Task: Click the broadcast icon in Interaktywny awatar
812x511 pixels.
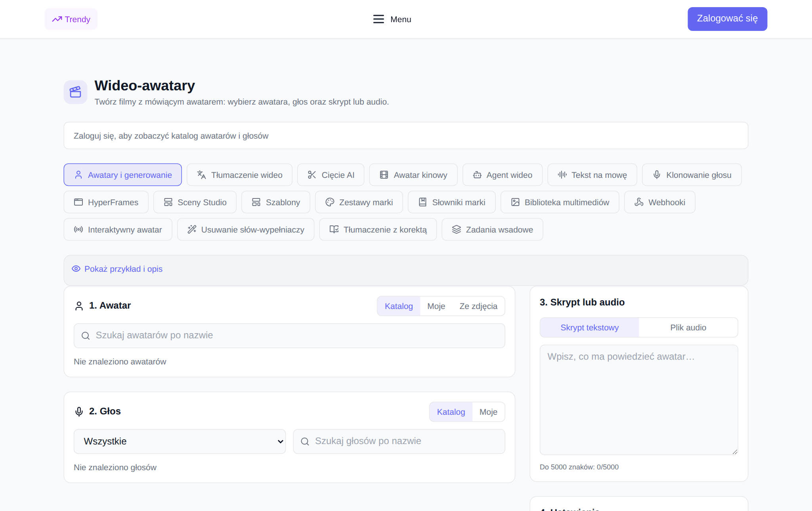Action: tap(78, 229)
